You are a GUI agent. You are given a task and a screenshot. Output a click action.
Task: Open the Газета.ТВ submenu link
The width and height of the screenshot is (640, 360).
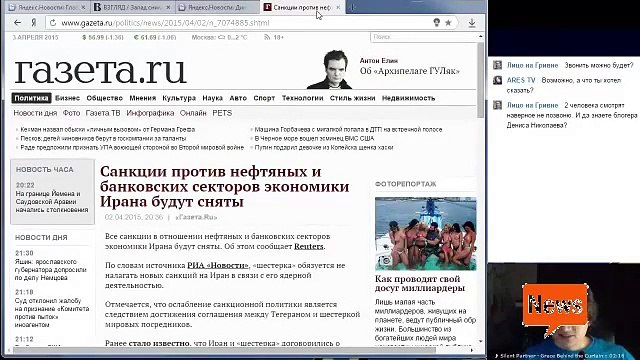[x=103, y=113]
